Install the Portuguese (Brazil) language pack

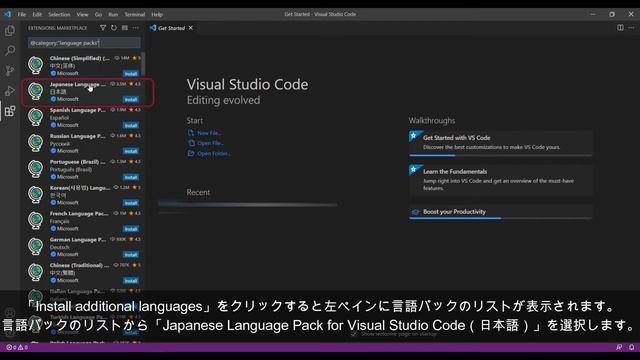click(131, 178)
